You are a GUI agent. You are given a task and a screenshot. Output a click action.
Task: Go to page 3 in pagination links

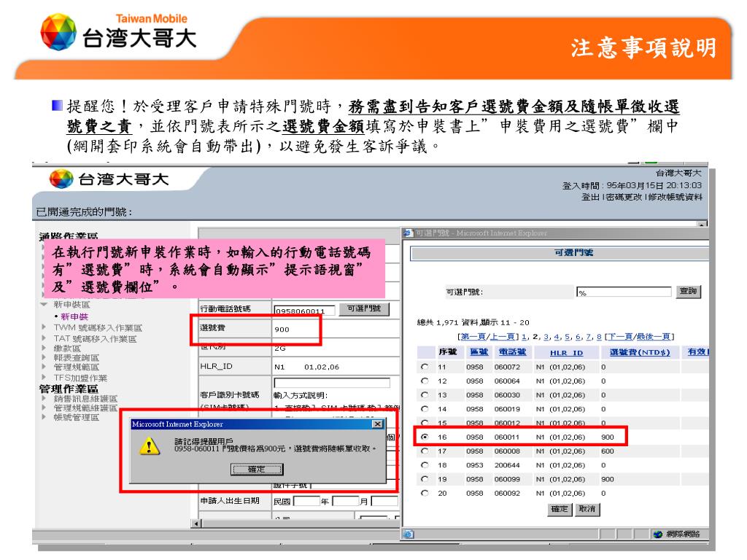click(x=546, y=337)
